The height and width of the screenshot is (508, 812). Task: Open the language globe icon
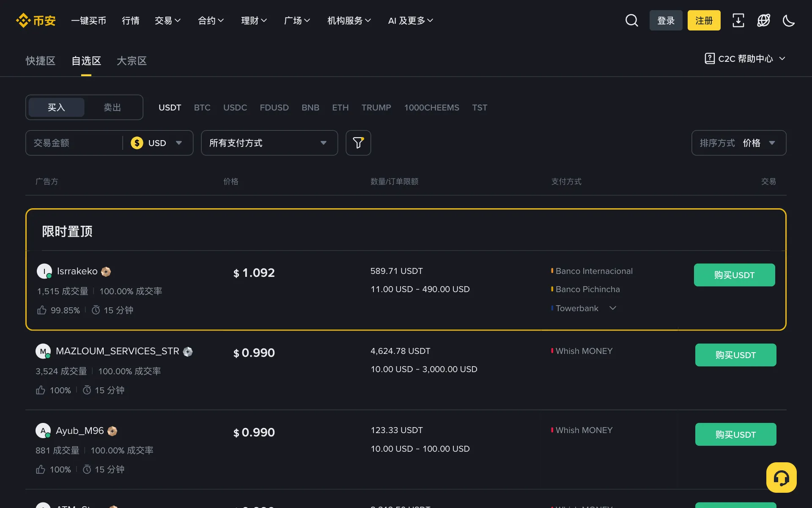pyautogui.click(x=764, y=20)
